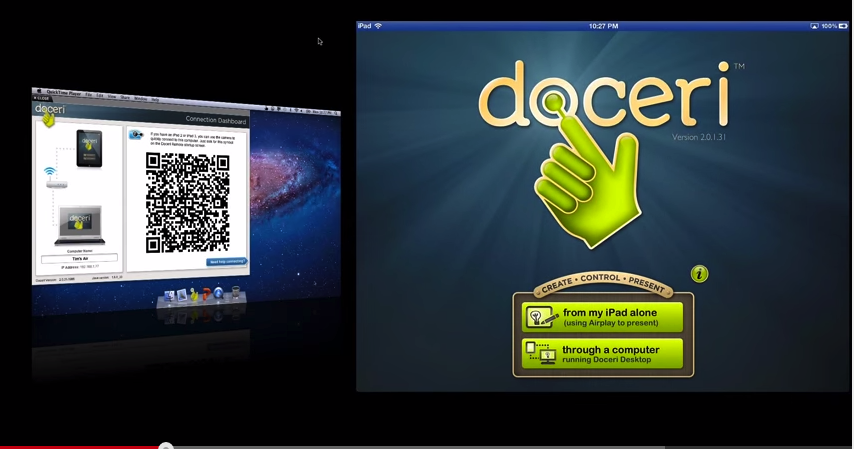The width and height of the screenshot is (854, 449).
Task: Click the Computer Name field in Doceri Desktop
Action: [x=80, y=258]
